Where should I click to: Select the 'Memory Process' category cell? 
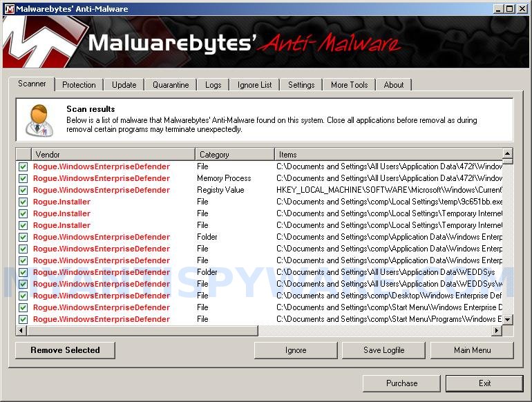tap(224, 178)
